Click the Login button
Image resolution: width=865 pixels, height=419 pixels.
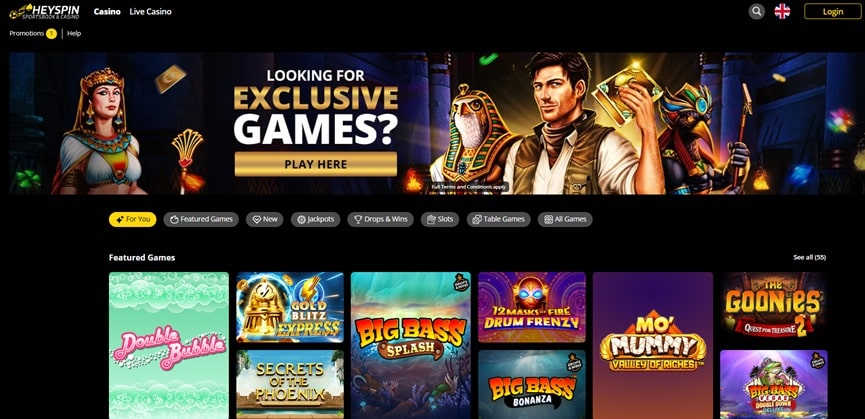[x=832, y=12]
